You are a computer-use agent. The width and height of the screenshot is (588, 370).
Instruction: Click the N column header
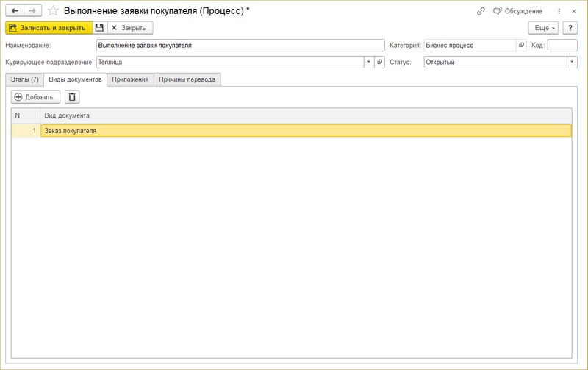(x=26, y=115)
